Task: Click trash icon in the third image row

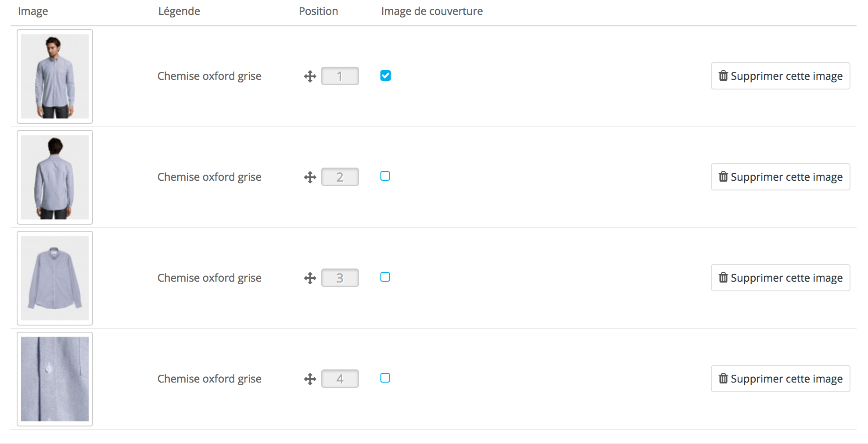Action: pos(723,278)
